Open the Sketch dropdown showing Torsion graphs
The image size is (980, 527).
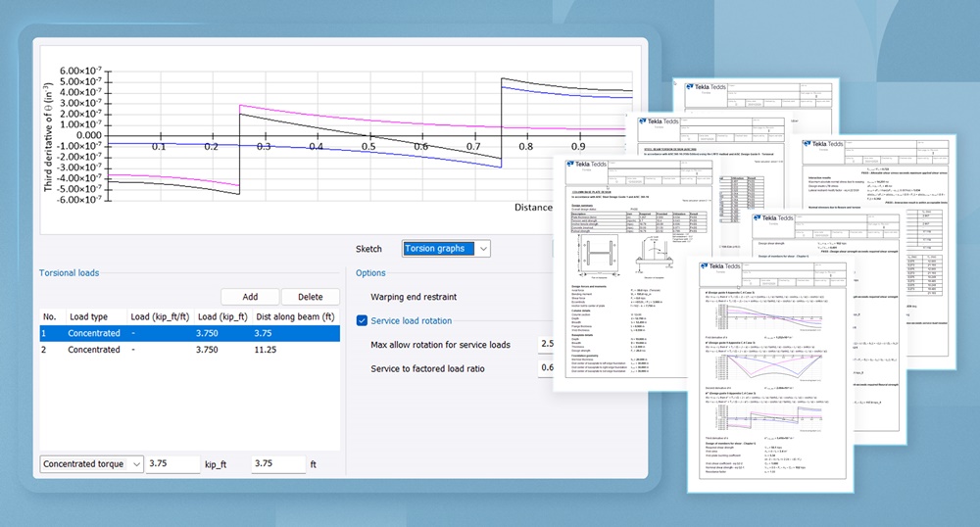click(x=446, y=249)
